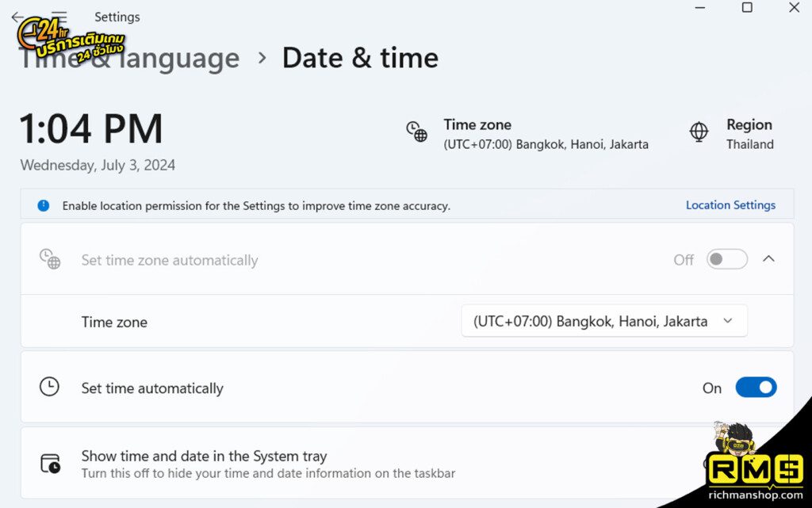Open Location Settings
812x508 pixels.
coord(730,204)
